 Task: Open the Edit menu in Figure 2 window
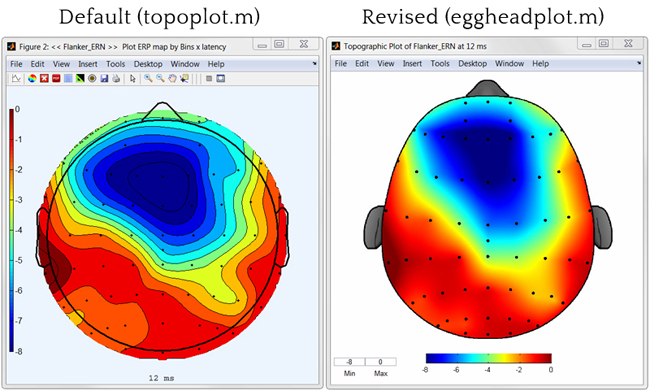coord(37,64)
